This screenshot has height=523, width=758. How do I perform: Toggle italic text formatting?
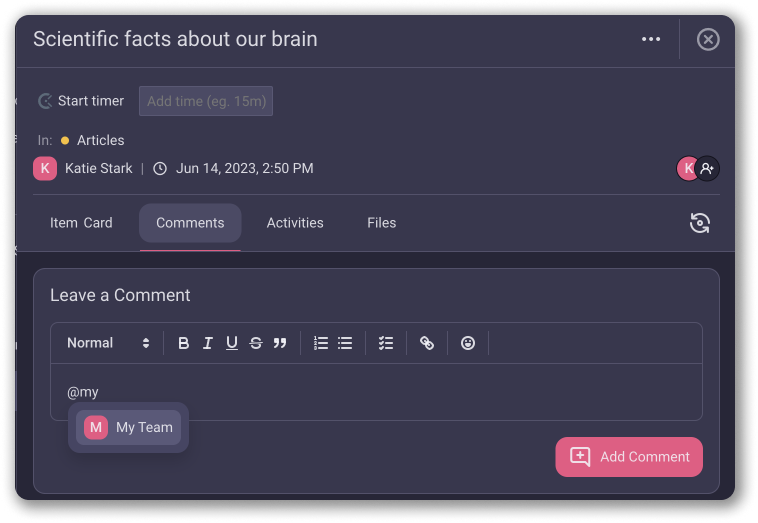pyautogui.click(x=208, y=343)
